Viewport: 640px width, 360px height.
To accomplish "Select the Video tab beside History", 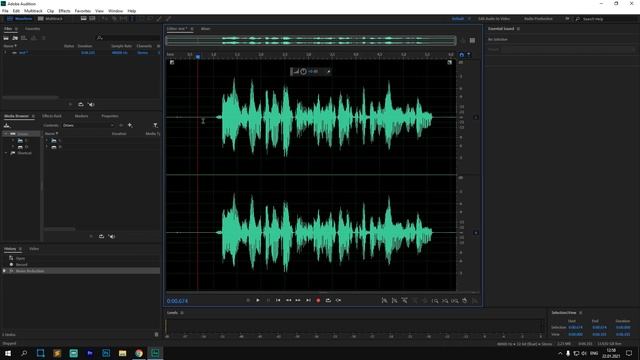I will click(x=34, y=249).
